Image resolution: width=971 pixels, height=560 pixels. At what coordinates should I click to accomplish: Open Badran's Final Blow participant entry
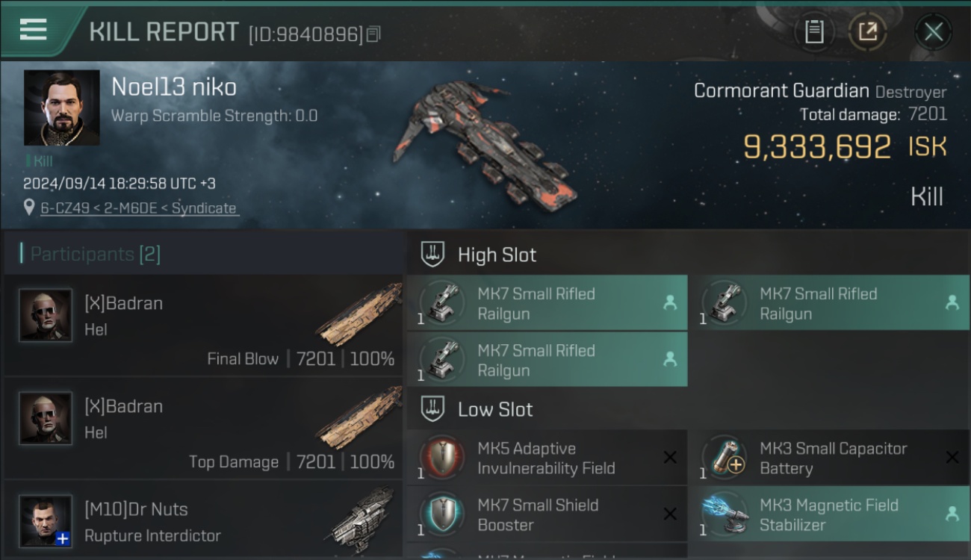click(x=203, y=325)
